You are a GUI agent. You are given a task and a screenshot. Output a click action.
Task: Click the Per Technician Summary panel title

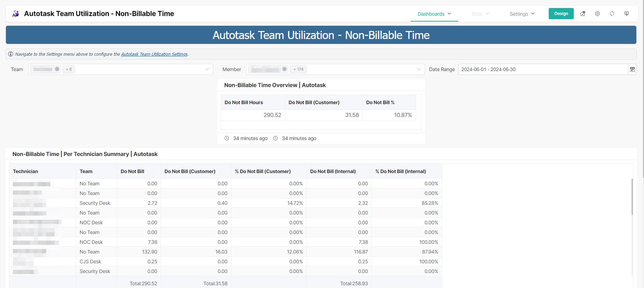click(85, 154)
